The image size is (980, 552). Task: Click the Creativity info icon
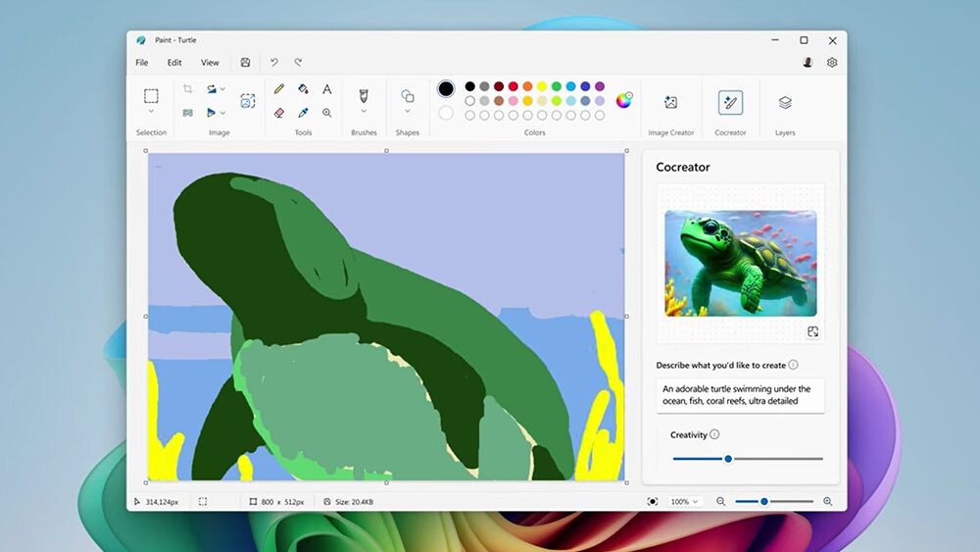714,434
